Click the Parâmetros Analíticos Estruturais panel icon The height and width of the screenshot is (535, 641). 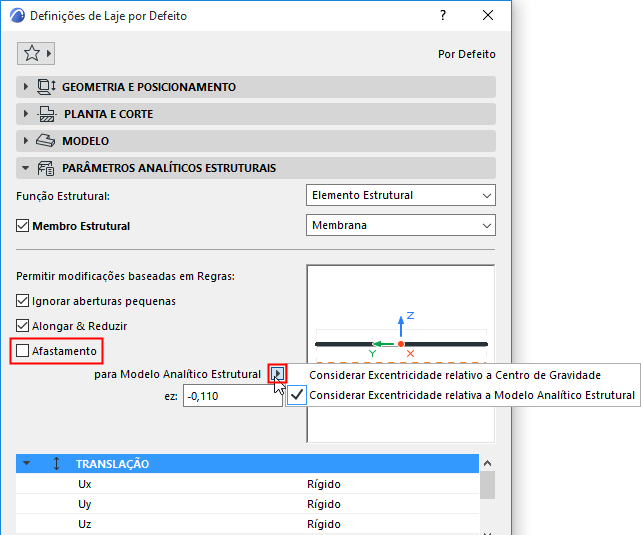[46, 168]
